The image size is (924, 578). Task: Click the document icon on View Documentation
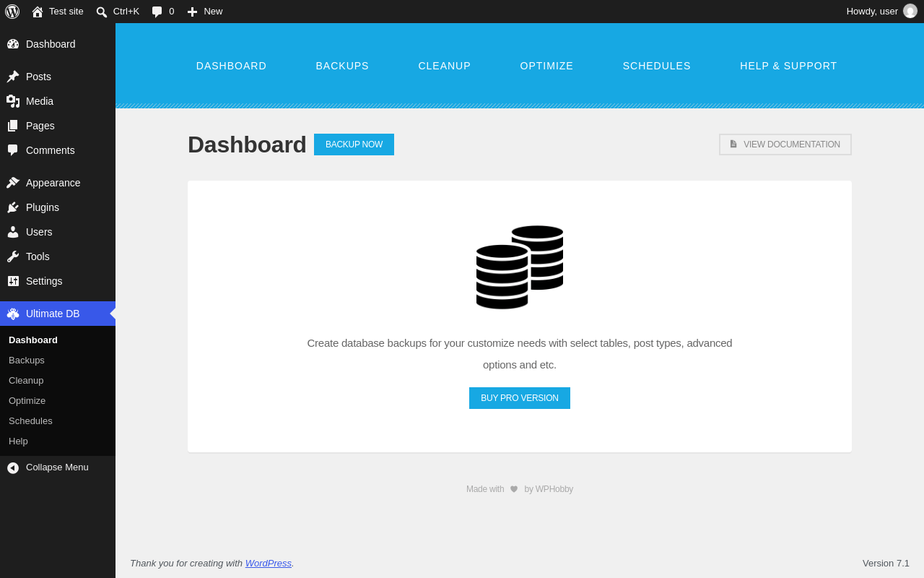click(x=733, y=144)
